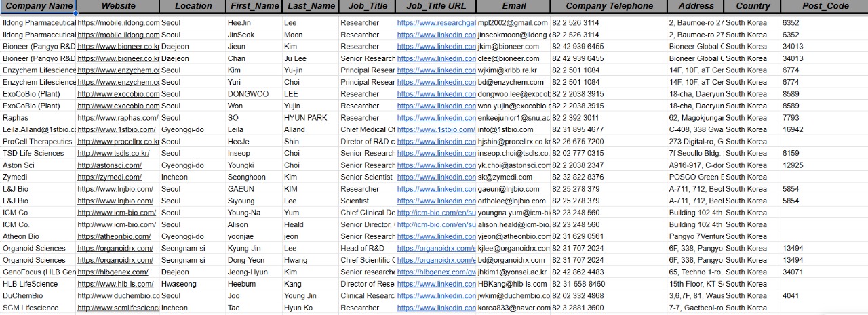Select the Location column header

(x=193, y=6)
